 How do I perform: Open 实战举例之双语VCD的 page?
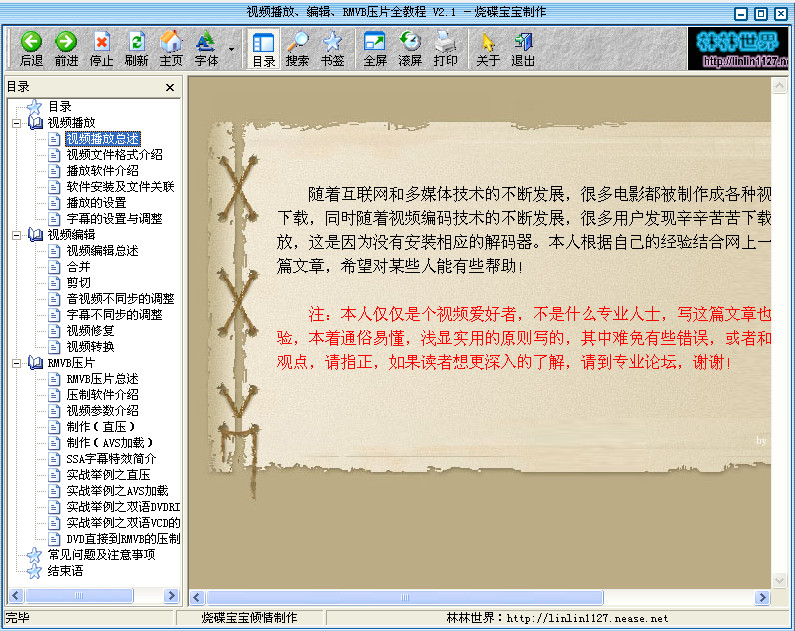pyautogui.click(x=123, y=523)
